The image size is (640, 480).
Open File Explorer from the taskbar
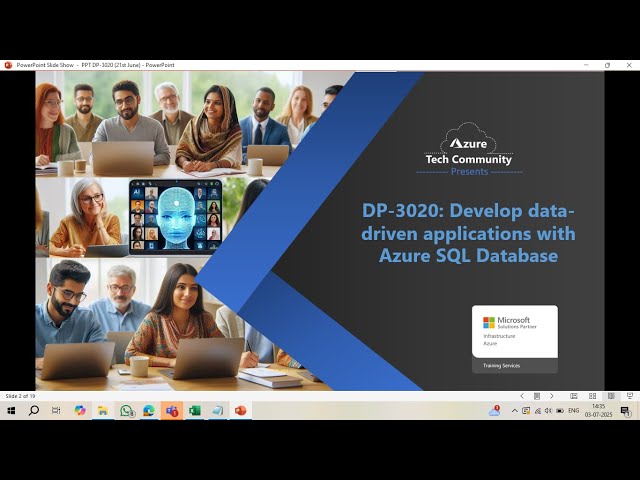click(x=102, y=411)
